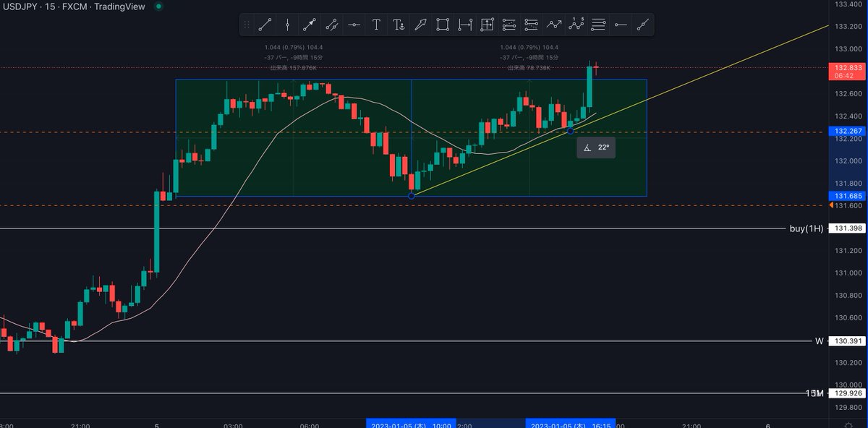Select the Elliott Wave tool
The height and width of the screenshot is (428, 868).
coord(576,24)
